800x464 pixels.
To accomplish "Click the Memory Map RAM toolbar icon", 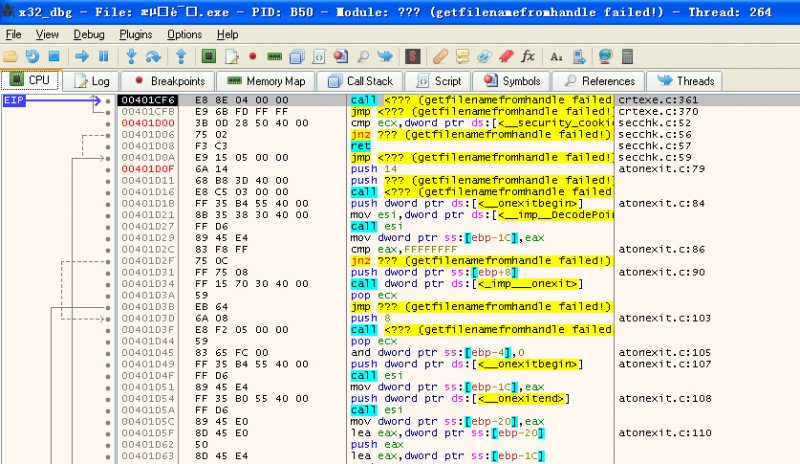I will [x=274, y=57].
